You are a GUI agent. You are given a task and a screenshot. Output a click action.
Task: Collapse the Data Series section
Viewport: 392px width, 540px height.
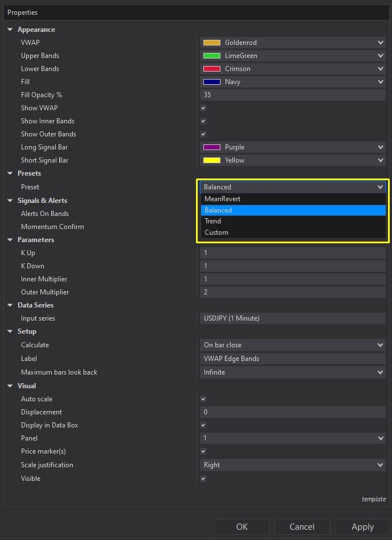pos(10,305)
